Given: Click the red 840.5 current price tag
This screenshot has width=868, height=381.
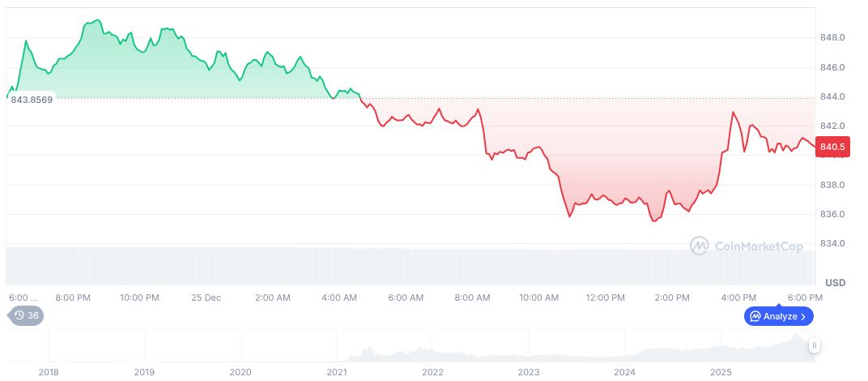Looking at the screenshot, I should [x=832, y=147].
